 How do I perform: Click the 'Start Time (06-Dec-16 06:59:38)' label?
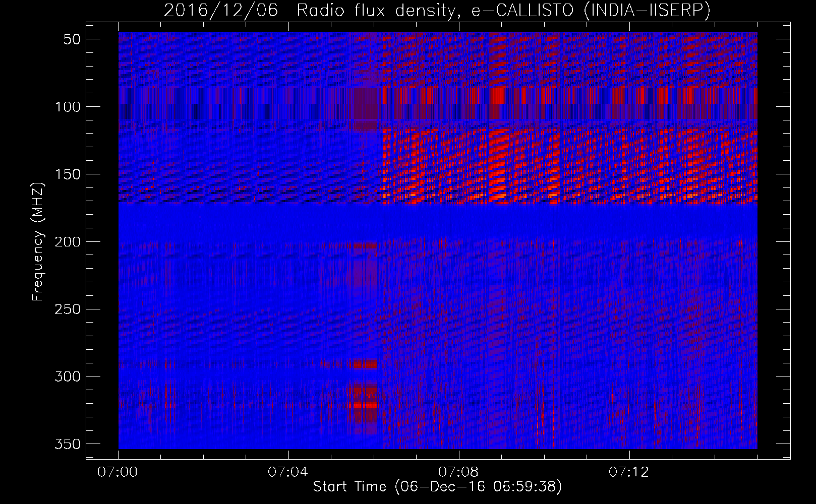[x=437, y=487]
